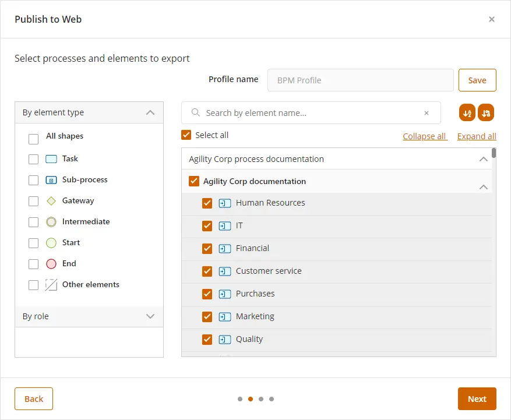This screenshot has height=420, width=511.
Task: Click the By element type header text
Action: pyautogui.click(x=53, y=112)
